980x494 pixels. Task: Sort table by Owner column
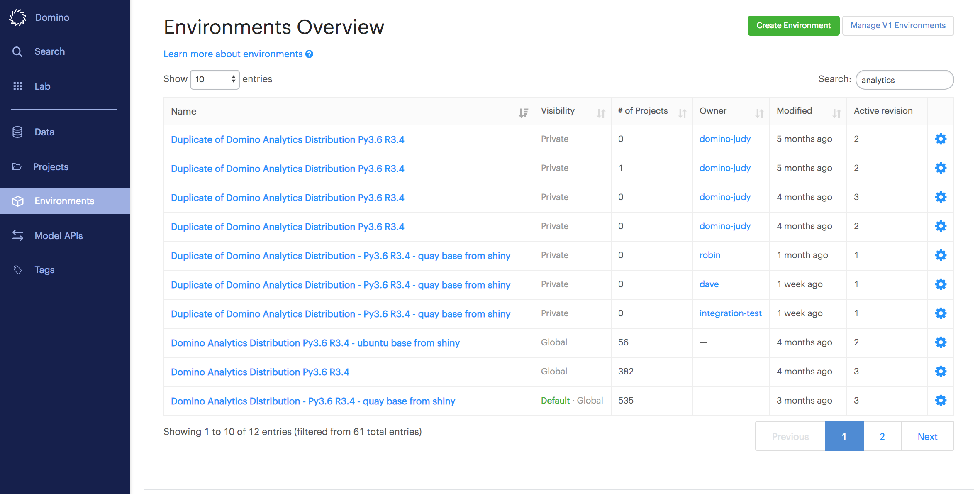pos(731,111)
